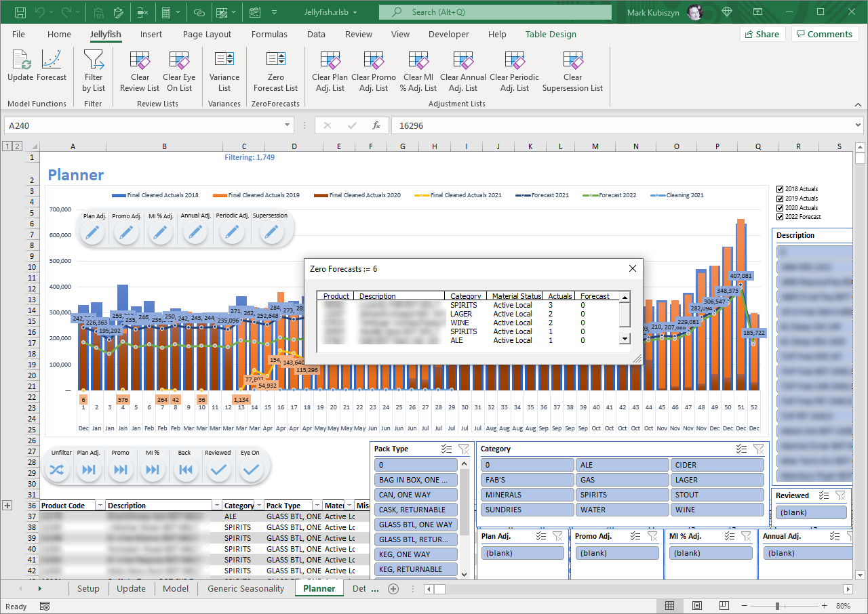Click the Zero Forecast List icon
This screenshot has height=614, width=868.
click(x=275, y=69)
